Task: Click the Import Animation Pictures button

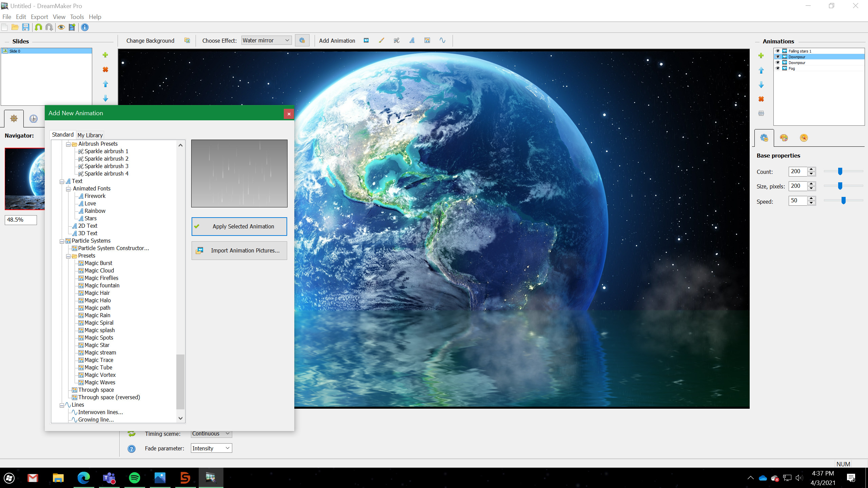Action: click(239, 250)
